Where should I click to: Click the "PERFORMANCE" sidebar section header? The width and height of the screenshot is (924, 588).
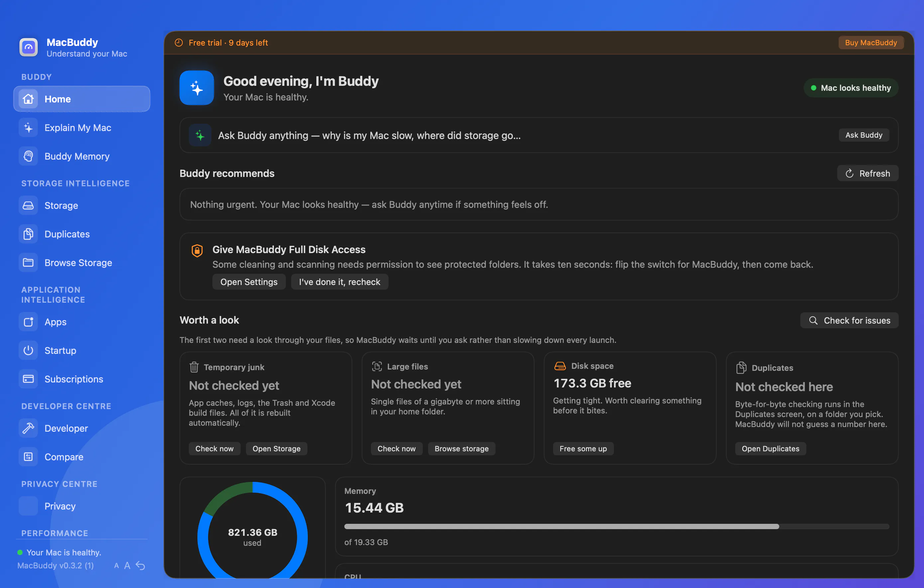[x=55, y=533]
